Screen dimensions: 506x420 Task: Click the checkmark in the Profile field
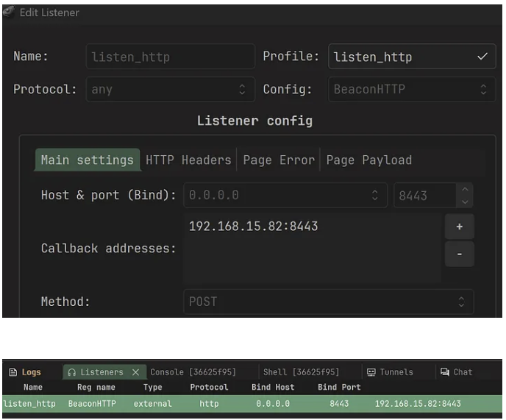pos(482,57)
